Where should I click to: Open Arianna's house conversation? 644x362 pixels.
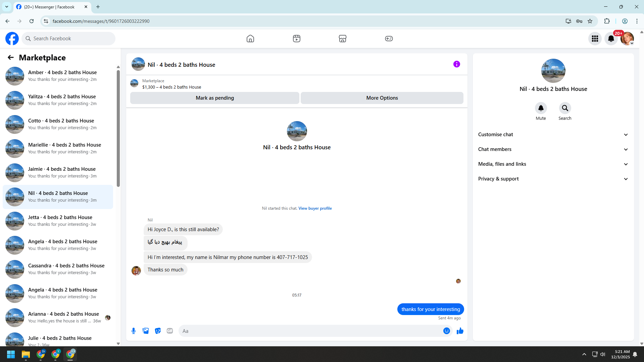58,317
